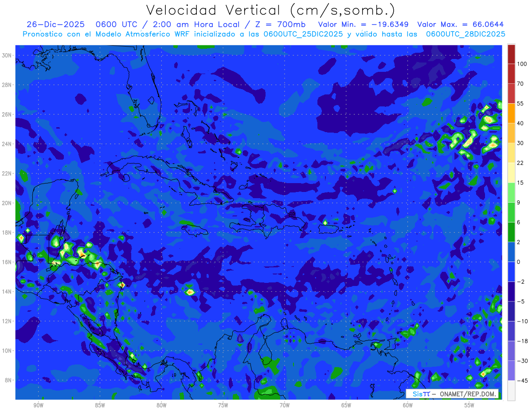Click the 60W longitude axis label
This screenshot has width=532, height=411.
(x=408, y=406)
